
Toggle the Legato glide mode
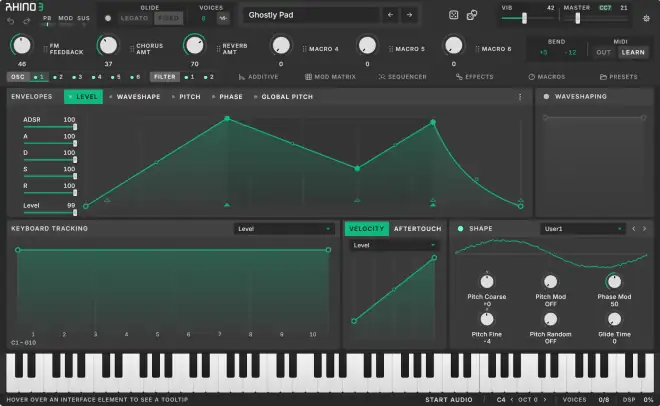click(134, 18)
